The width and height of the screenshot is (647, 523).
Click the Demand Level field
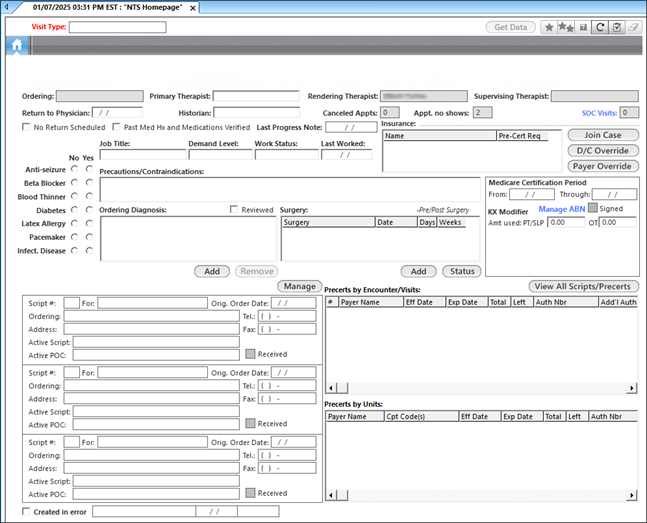tap(220, 154)
